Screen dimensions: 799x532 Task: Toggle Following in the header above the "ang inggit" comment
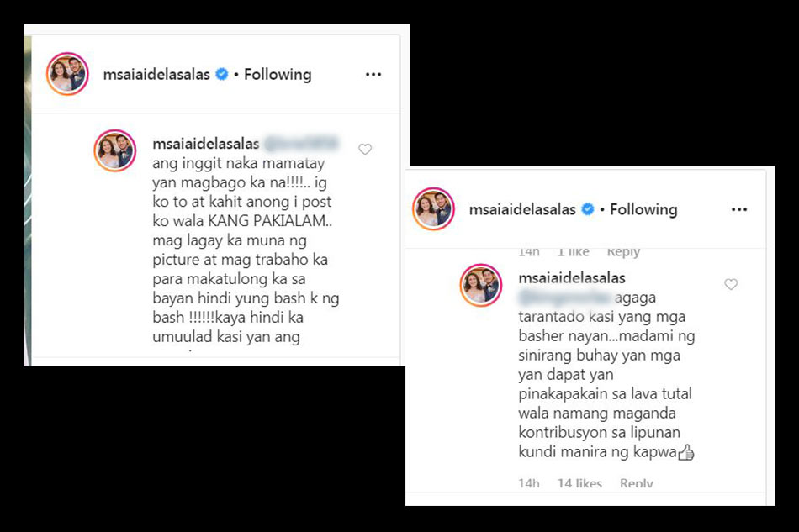[278, 74]
